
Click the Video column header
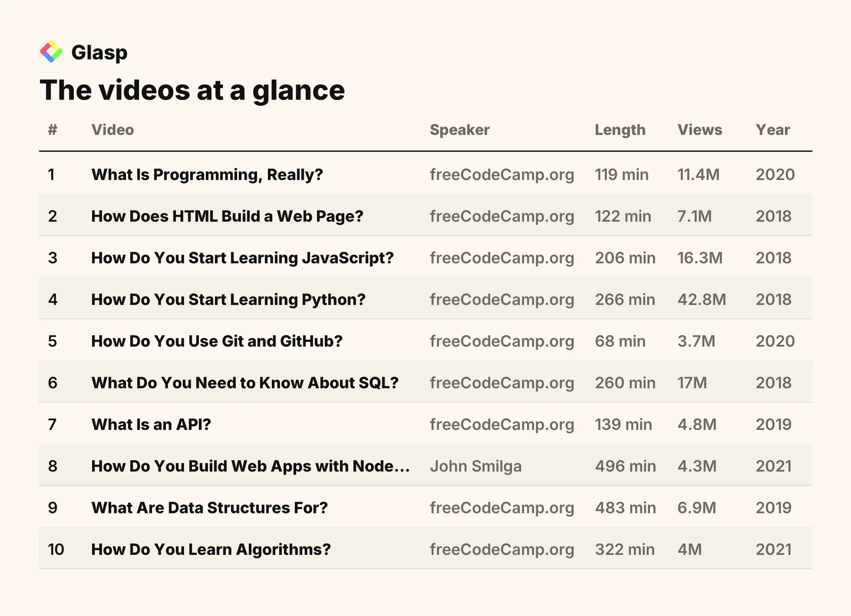pos(113,130)
